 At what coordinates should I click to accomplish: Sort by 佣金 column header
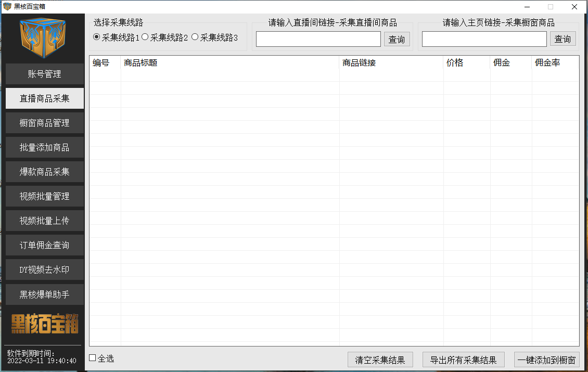coord(511,62)
